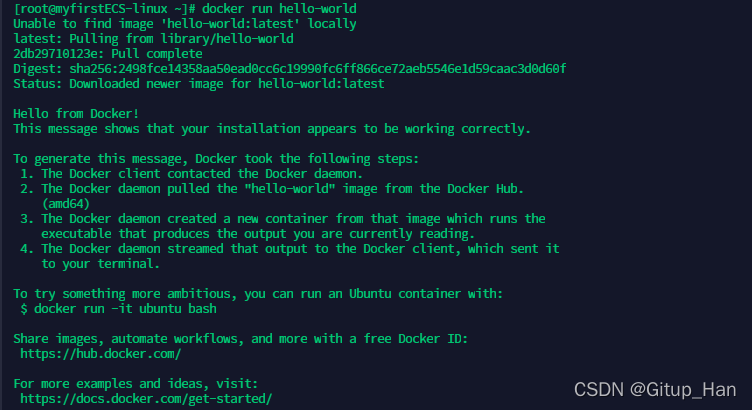752x410 pixels.
Task: Click the 'Status: Downloaded newer image' line
Action: click(198, 83)
